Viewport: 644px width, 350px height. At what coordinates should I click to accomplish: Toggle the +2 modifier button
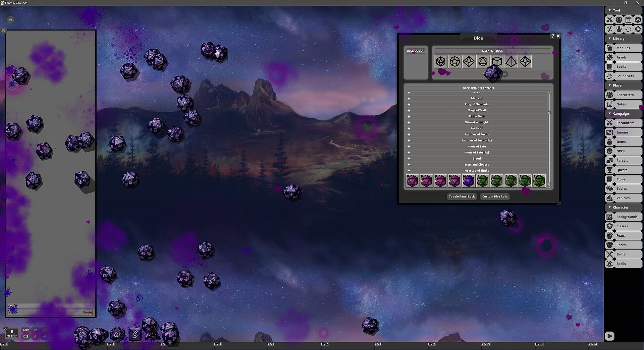tap(35, 330)
